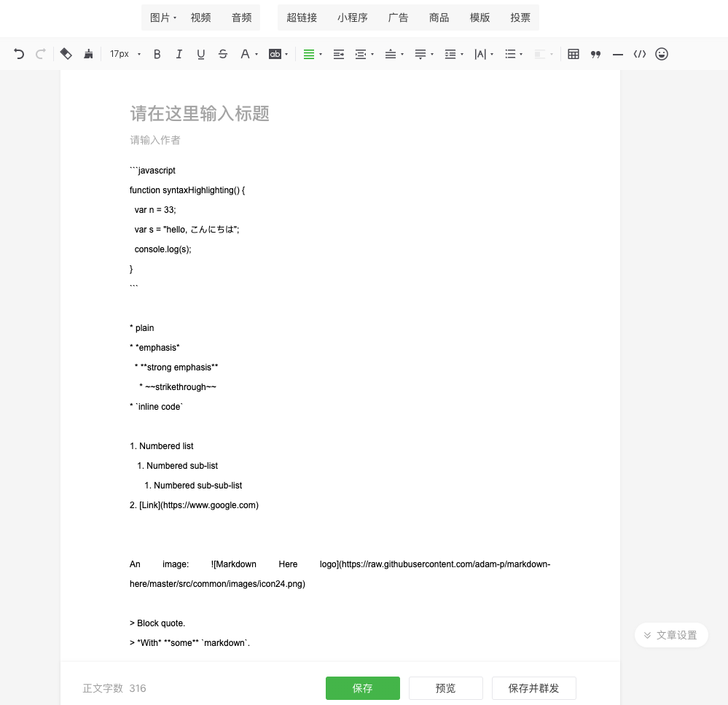Insert a 小程序 mini program
Image resolution: width=728 pixels, height=705 pixels.
coord(353,17)
